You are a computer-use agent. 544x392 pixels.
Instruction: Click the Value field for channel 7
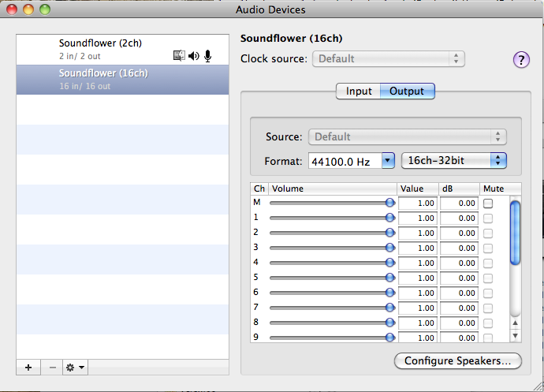point(417,308)
